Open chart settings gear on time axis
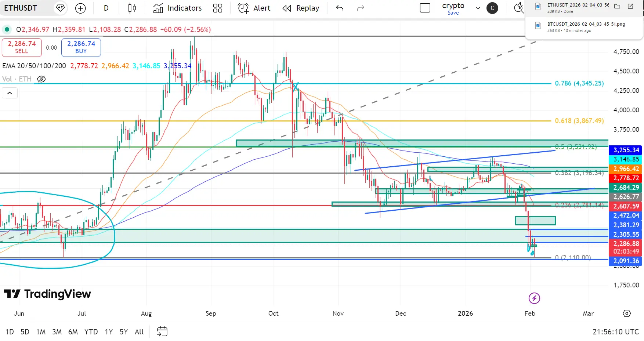Viewport: 644px width, 341px height. coord(627,313)
